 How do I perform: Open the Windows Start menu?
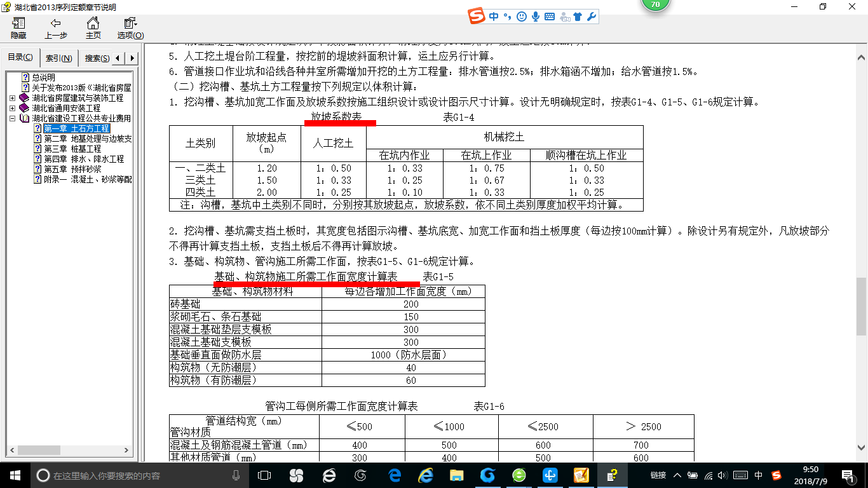[x=15, y=475]
